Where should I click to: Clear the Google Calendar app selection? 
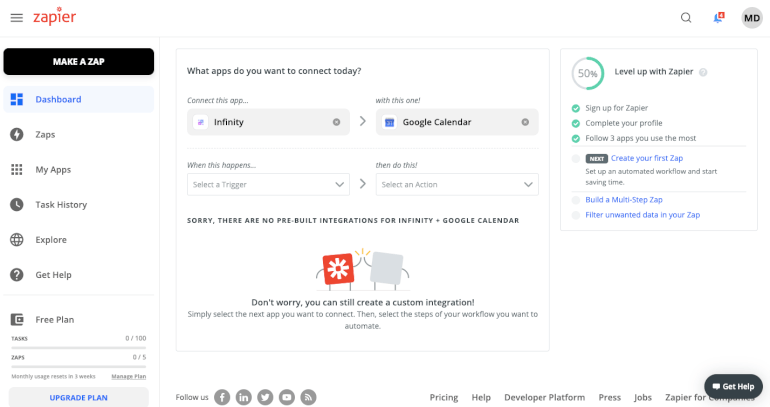pos(525,122)
